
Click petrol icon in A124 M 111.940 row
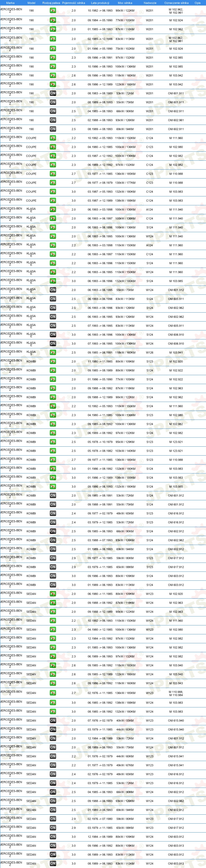click(x=53, y=210)
